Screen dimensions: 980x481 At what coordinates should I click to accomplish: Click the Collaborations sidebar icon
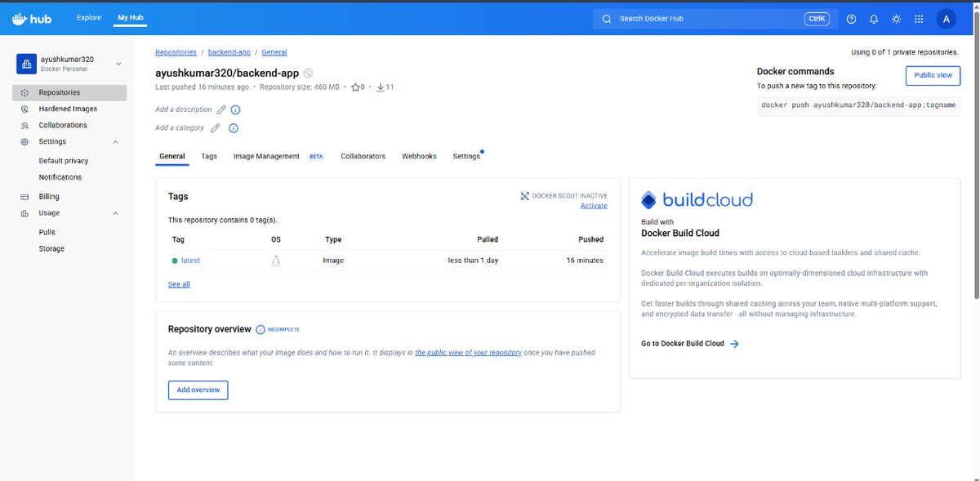click(x=24, y=126)
